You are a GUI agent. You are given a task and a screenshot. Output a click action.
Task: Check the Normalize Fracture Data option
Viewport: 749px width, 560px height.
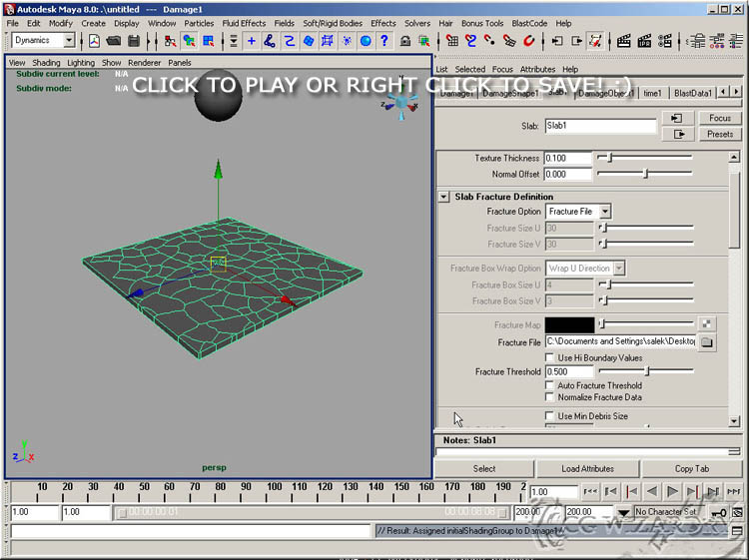[x=550, y=397]
